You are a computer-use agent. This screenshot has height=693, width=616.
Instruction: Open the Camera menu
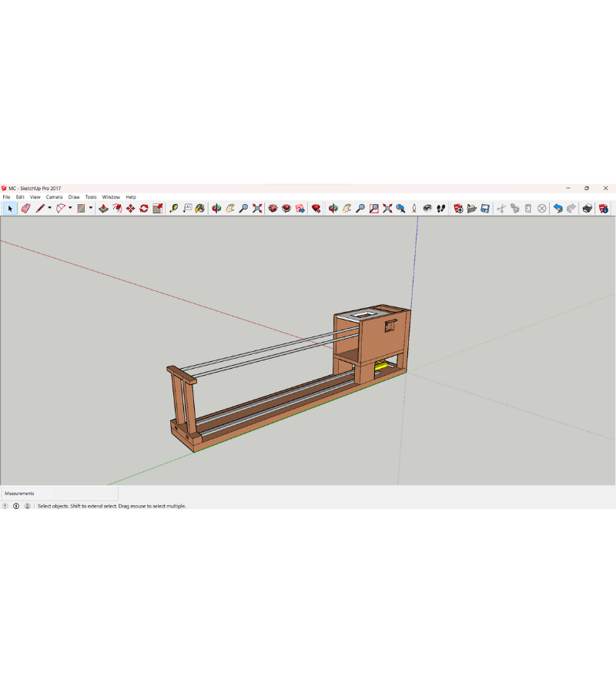tap(55, 197)
